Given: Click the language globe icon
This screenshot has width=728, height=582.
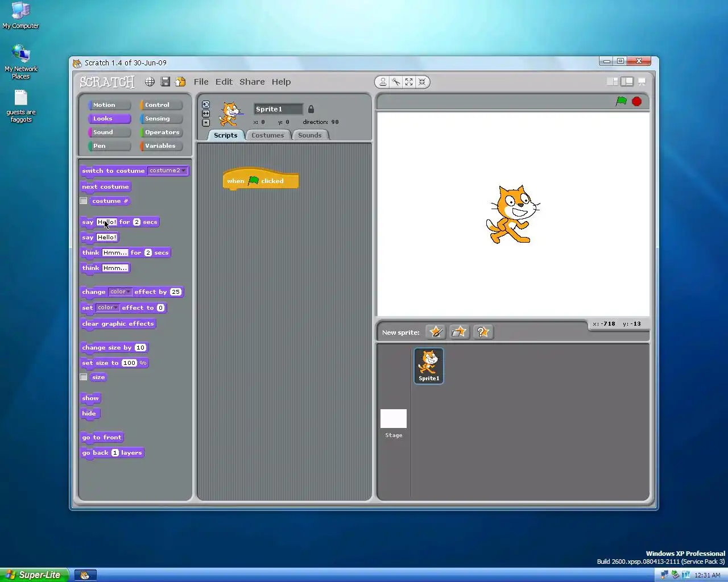Looking at the screenshot, I should 150,82.
